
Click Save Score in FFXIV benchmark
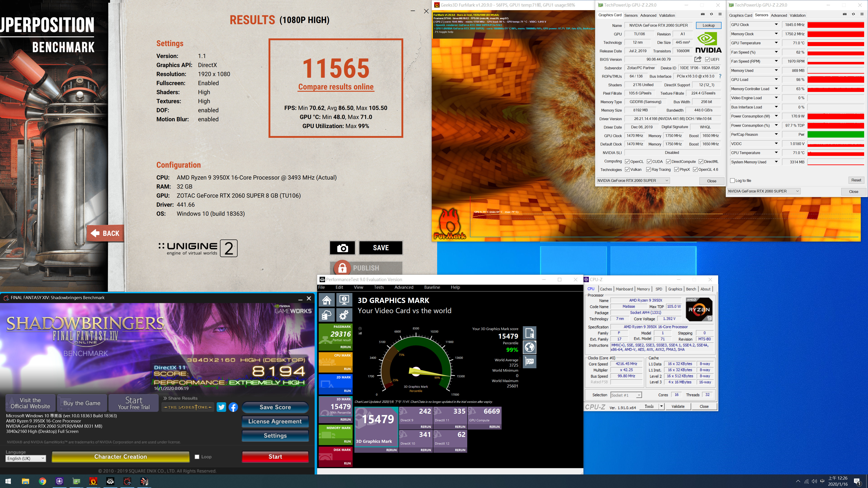(x=275, y=407)
